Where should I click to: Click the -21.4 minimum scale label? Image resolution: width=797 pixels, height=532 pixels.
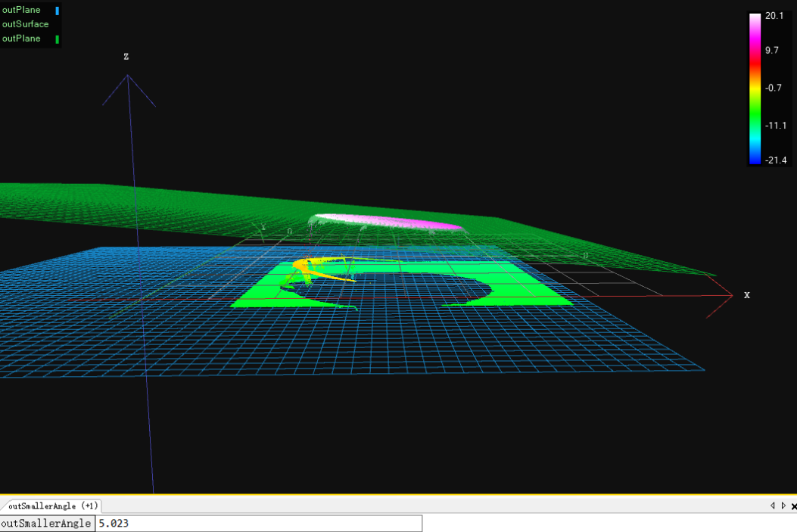[776, 160]
